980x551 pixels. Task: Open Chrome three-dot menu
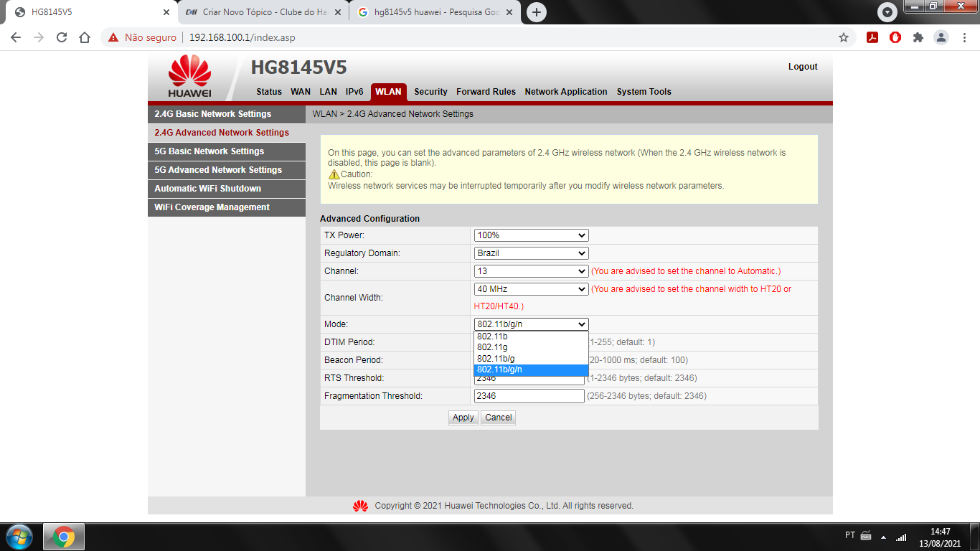964,37
